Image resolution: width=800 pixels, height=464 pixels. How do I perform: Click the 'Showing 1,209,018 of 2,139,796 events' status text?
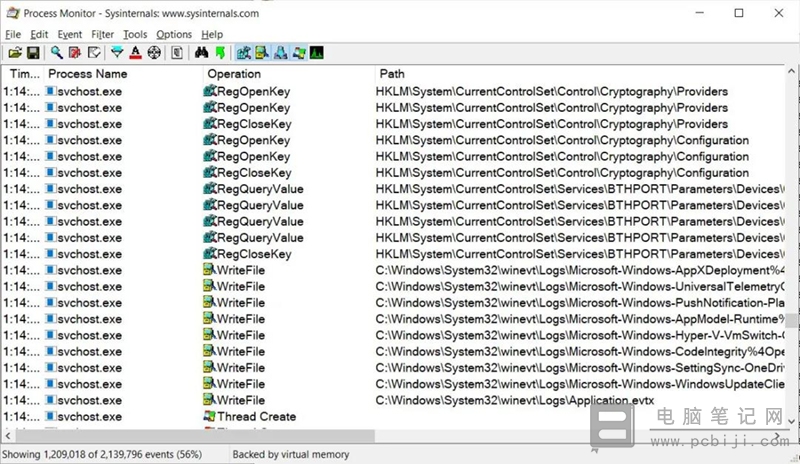coord(102,454)
